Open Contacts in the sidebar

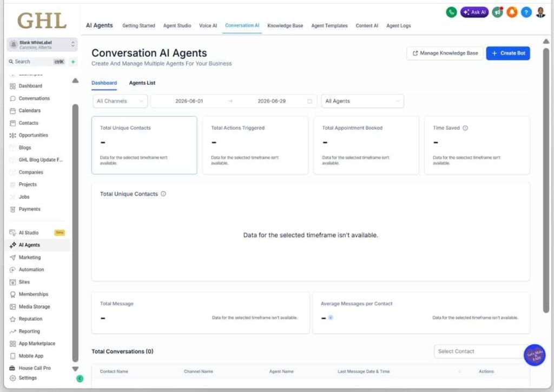[28, 123]
